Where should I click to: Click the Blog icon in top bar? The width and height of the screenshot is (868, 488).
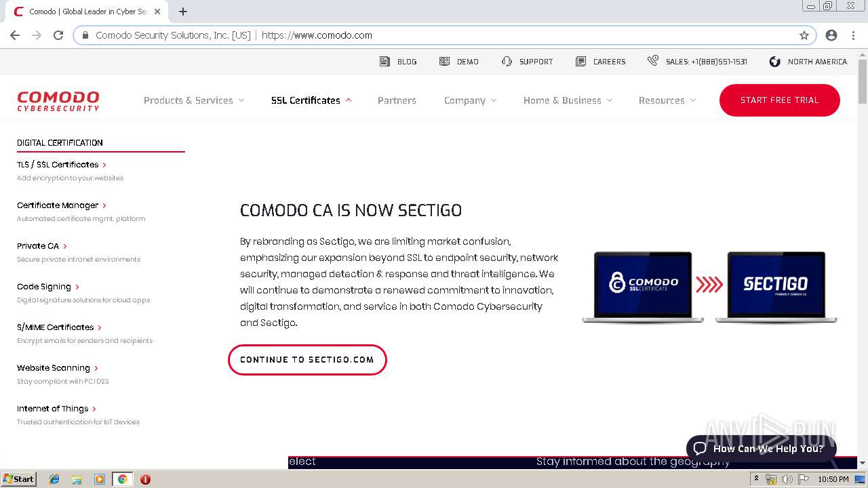pyautogui.click(x=384, y=61)
